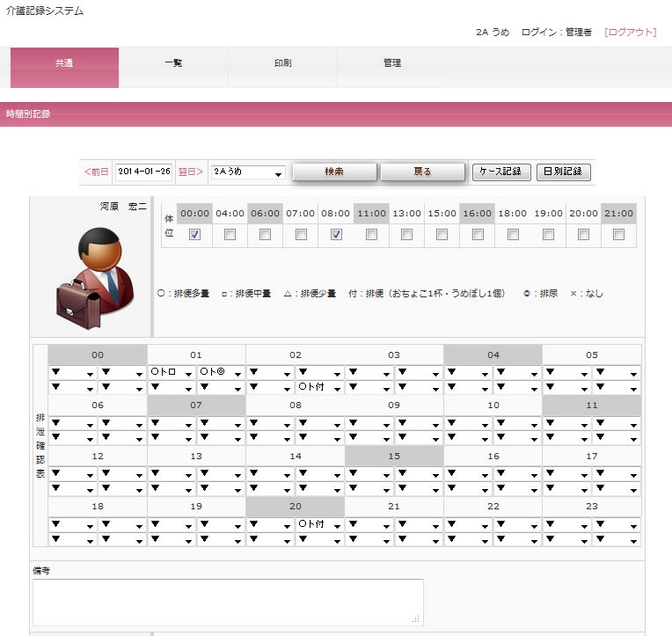Switch to the 共通 tab
This screenshot has width=672, height=636.
coord(64,64)
